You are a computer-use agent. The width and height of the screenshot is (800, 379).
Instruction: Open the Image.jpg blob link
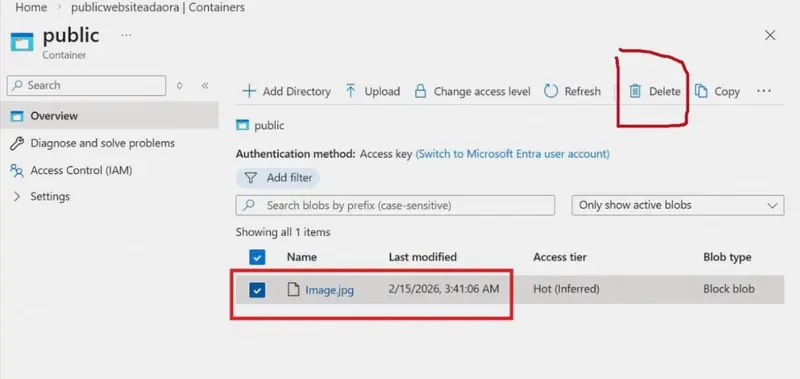pos(330,290)
